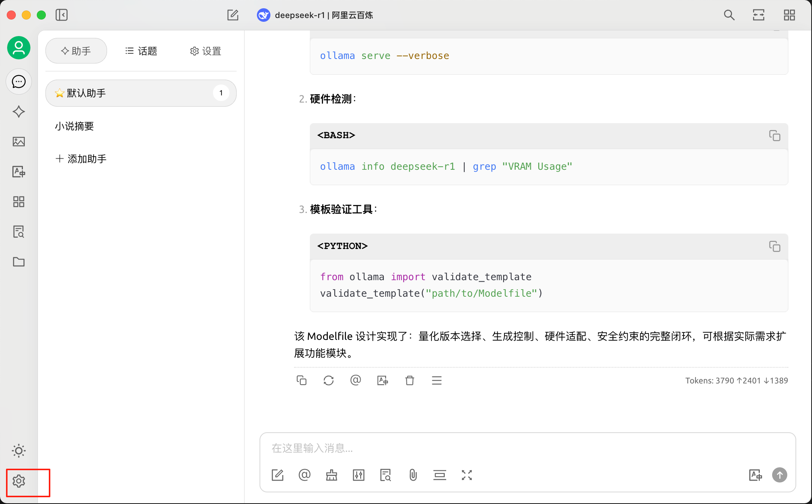Image resolution: width=812 pixels, height=504 pixels.
Task: Click the 默认助手 topic count badge
Action: click(221, 93)
